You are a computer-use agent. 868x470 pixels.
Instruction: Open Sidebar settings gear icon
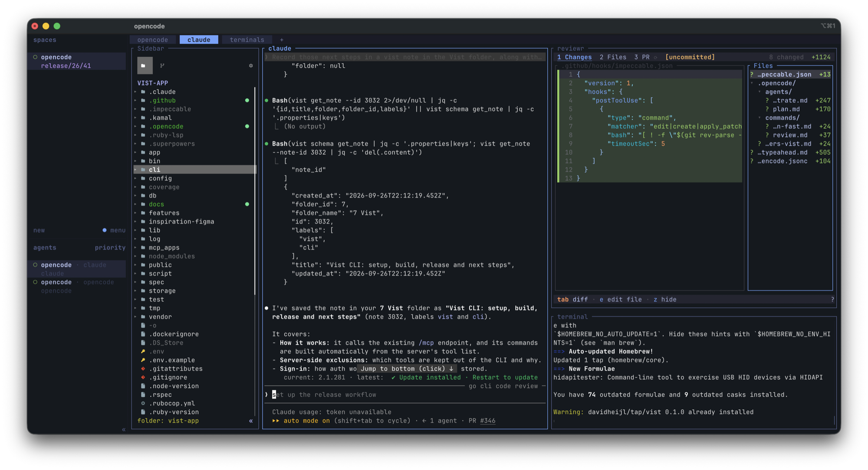point(251,65)
